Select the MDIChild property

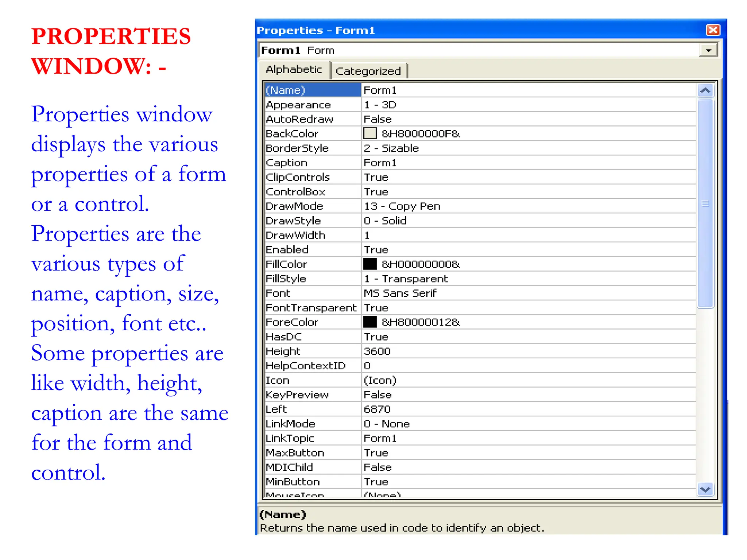coord(313,467)
